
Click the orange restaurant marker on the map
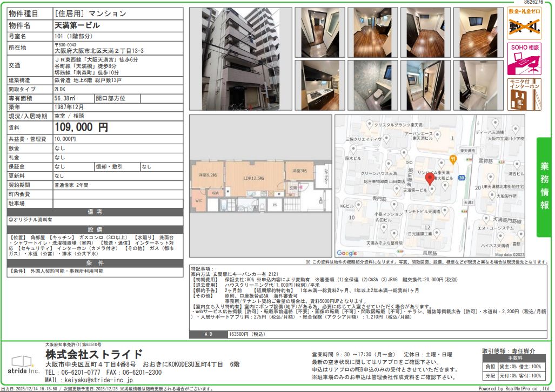[x=453, y=159]
